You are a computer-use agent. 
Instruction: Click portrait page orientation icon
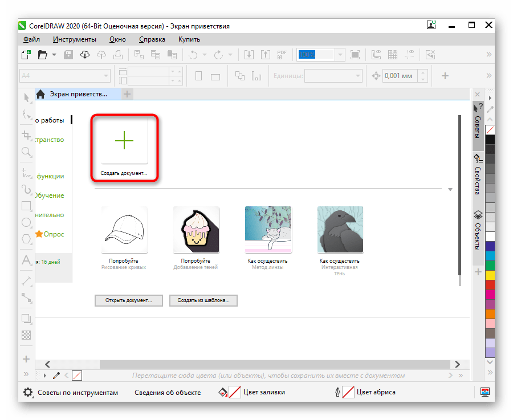(198, 76)
